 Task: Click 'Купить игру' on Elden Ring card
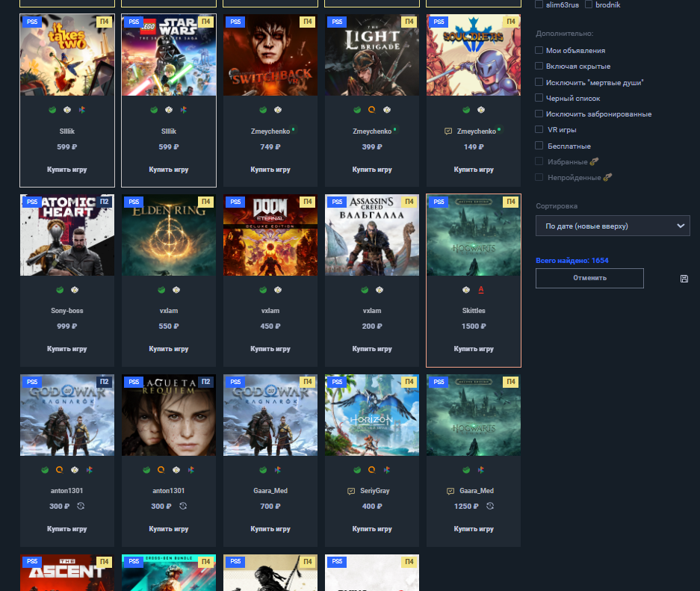[x=169, y=349]
